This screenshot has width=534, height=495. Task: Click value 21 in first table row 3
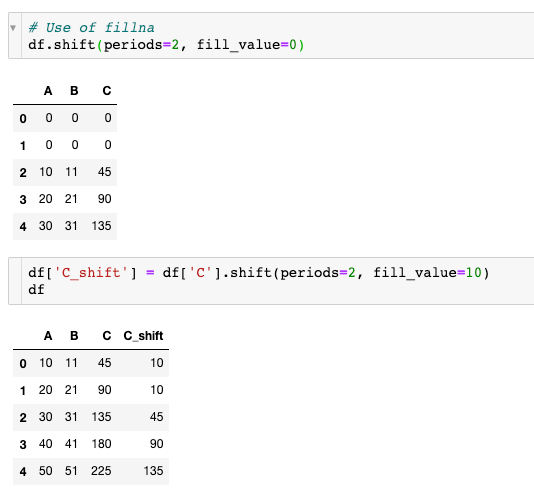point(71,199)
